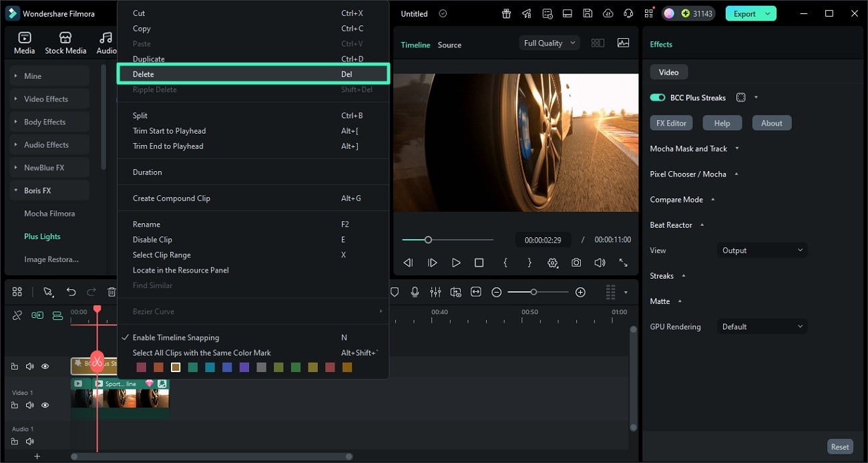Assign the purple color mark to clips
This screenshot has width=868, height=463.
[244, 367]
